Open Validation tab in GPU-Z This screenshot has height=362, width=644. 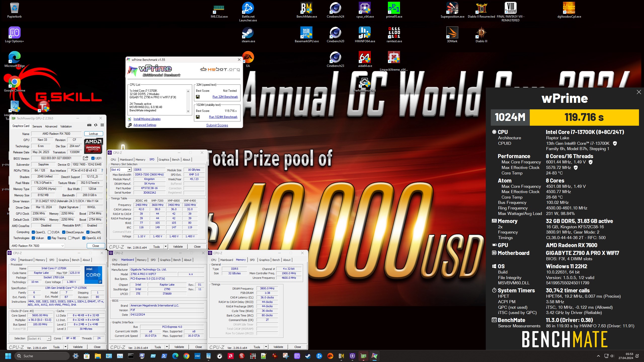tap(66, 126)
